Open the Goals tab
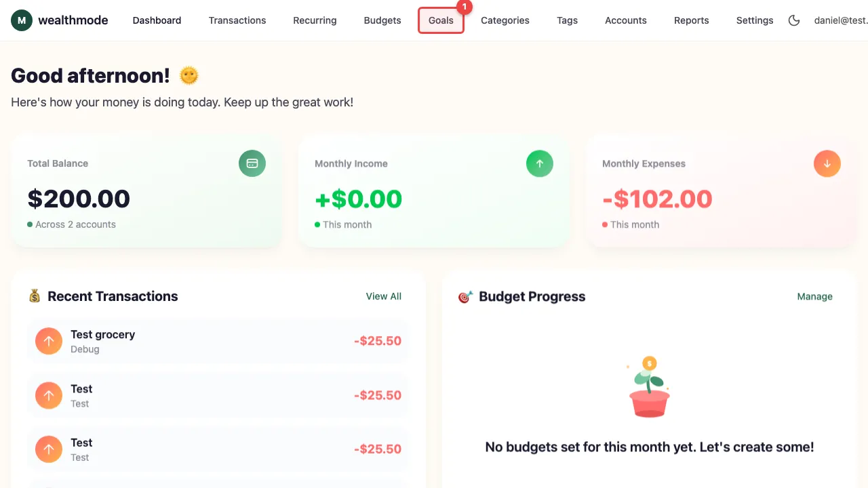The image size is (868, 488). 441,20
